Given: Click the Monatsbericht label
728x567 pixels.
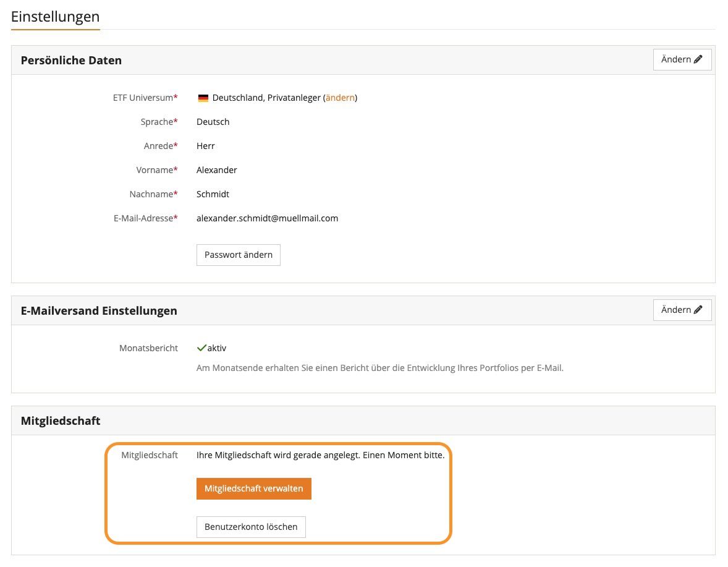Looking at the screenshot, I should pyautogui.click(x=148, y=348).
